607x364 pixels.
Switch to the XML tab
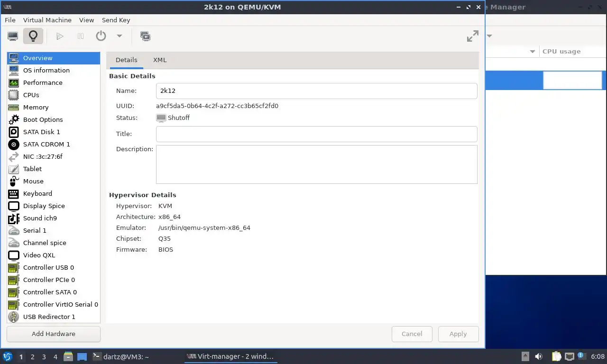pos(160,60)
